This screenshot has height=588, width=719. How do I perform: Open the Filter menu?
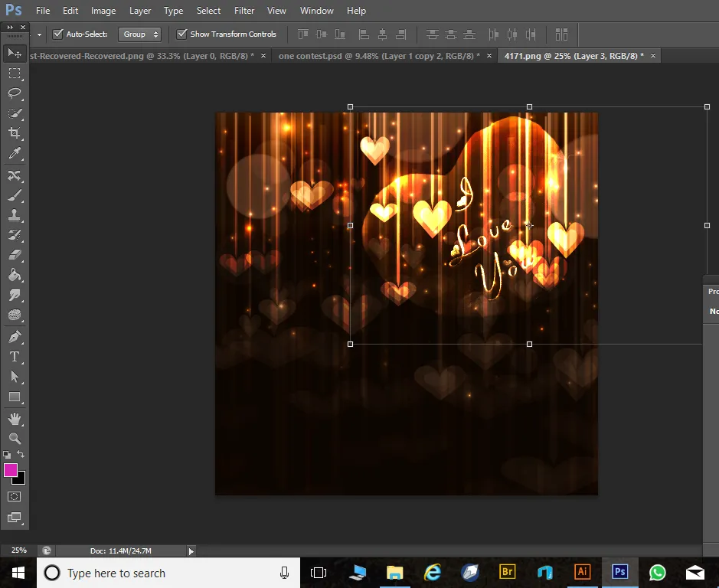[x=244, y=11]
